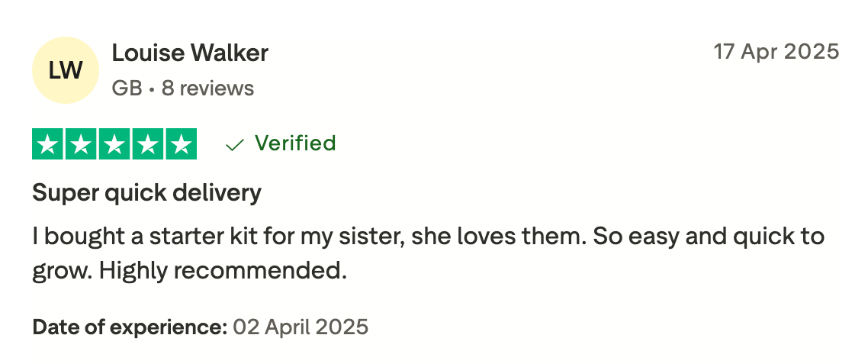Click the GB country label
This screenshot has width=868, height=364.
click(x=127, y=89)
